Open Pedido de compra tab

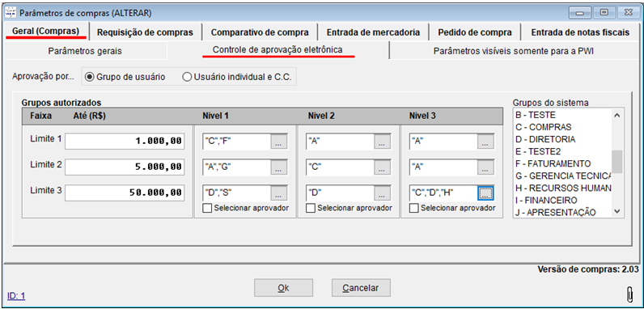point(475,32)
